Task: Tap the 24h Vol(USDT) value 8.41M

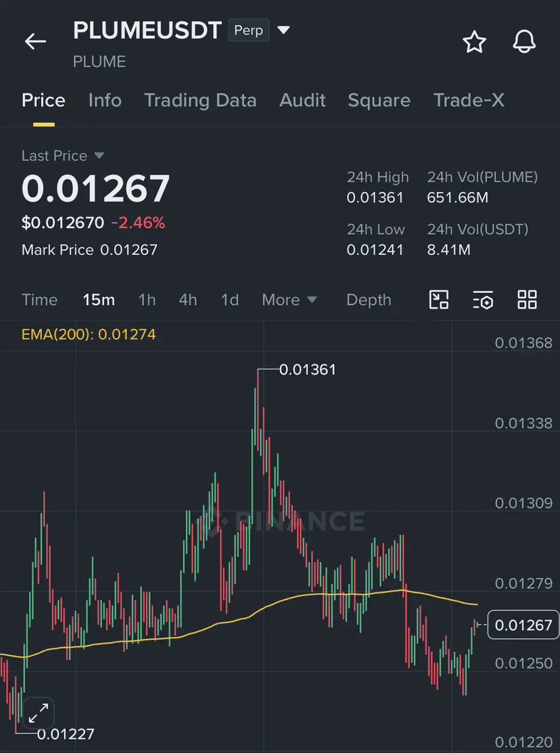Action: [448, 250]
